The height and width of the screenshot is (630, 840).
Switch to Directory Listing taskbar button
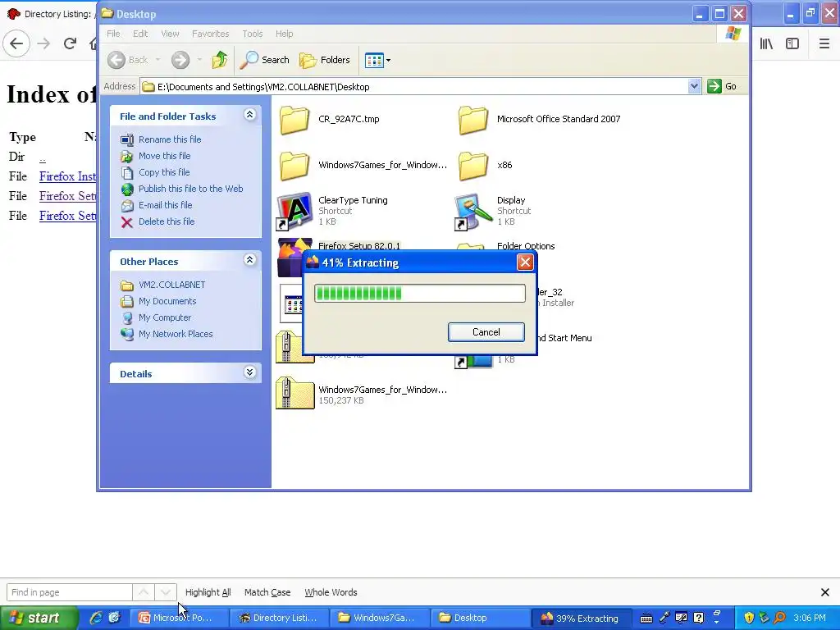[x=278, y=618]
